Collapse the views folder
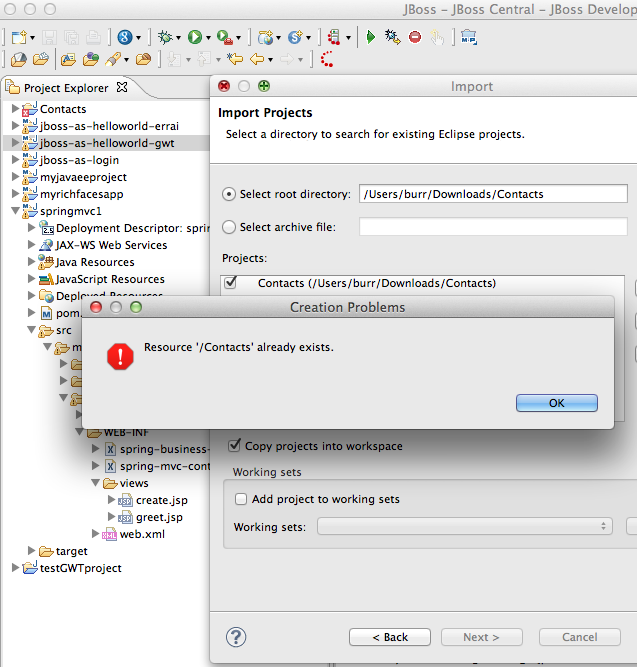This screenshot has height=667, width=637. (96, 483)
